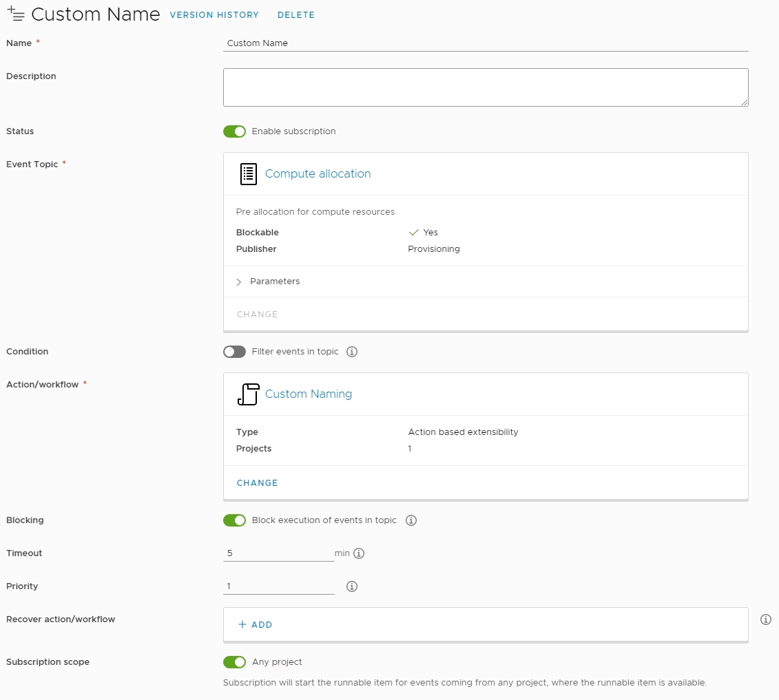Click the Compute allocation event topic icon

tap(248, 174)
